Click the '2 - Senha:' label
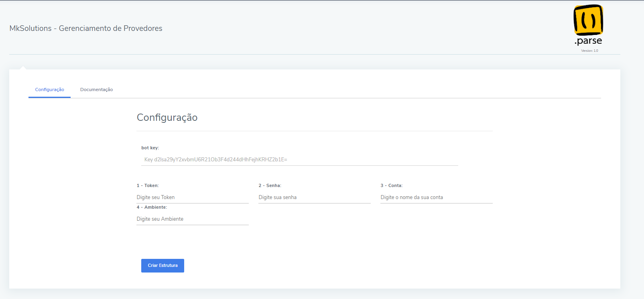The width and height of the screenshot is (644, 299). point(270,185)
